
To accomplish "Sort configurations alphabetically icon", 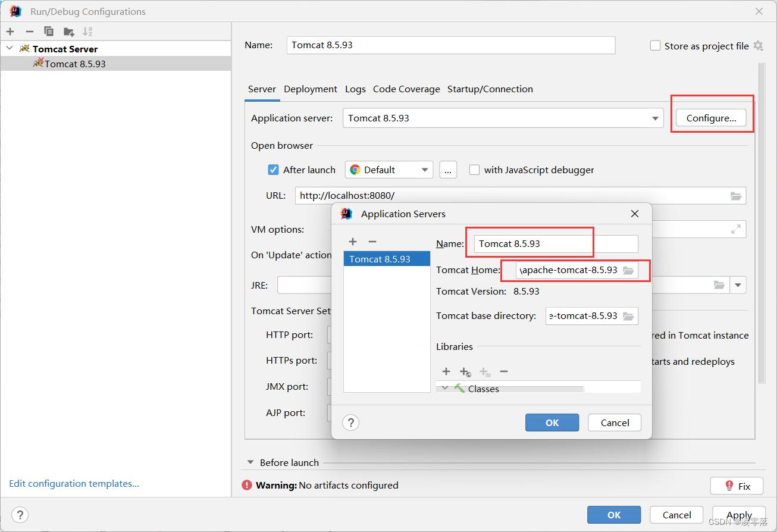I will pyautogui.click(x=87, y=31).
